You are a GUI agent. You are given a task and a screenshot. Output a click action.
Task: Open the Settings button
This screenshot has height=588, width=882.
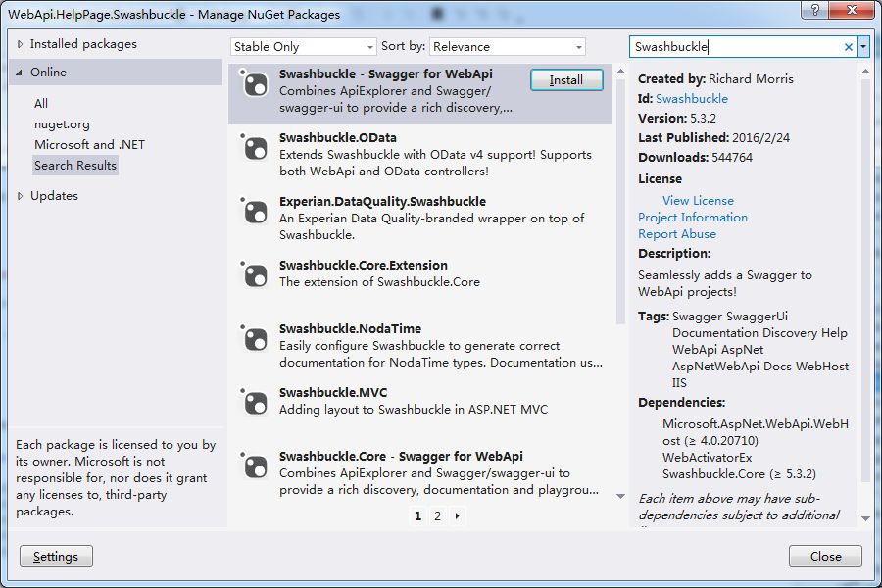click(56, 556)
